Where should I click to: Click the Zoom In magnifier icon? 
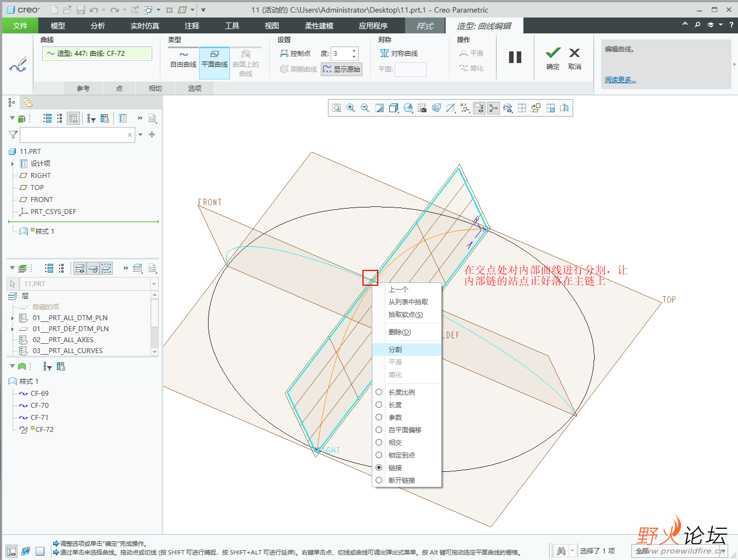point(351,108)
